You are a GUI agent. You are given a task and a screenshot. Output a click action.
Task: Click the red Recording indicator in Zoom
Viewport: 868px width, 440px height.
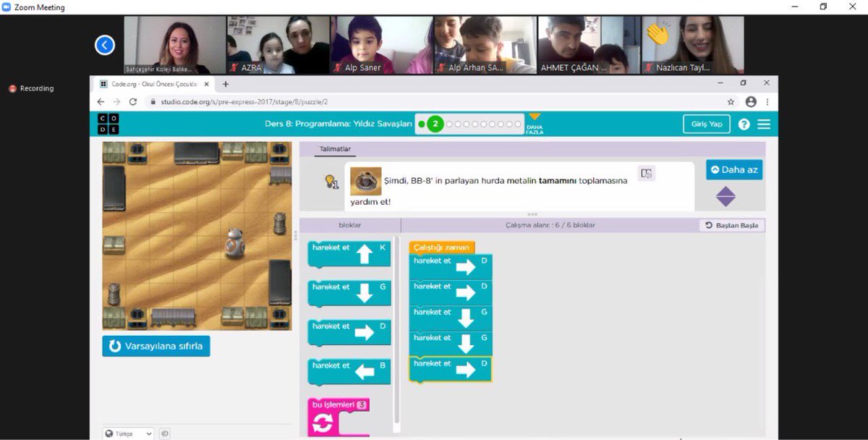[x=31, y=88]
